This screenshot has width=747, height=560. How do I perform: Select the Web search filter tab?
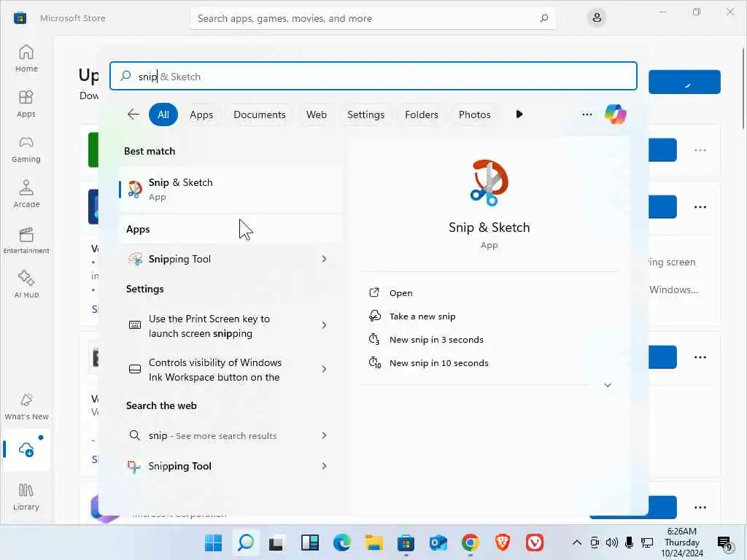317,114
